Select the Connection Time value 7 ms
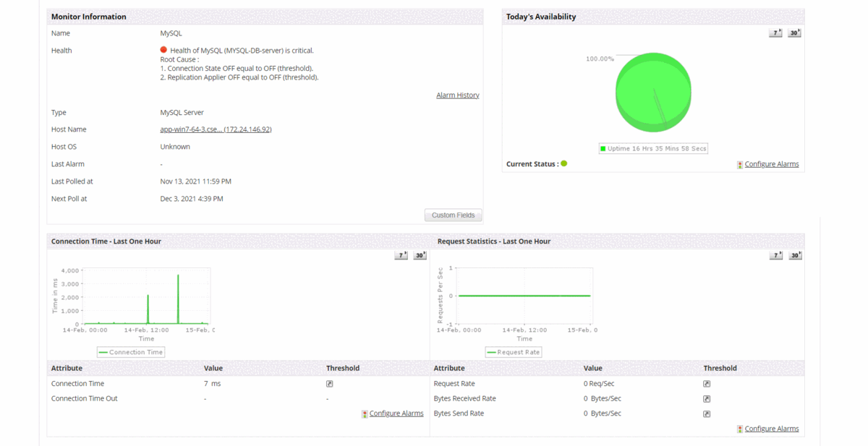Image resolution: width=868 pixels, height=446 pixels. (212, 384)
